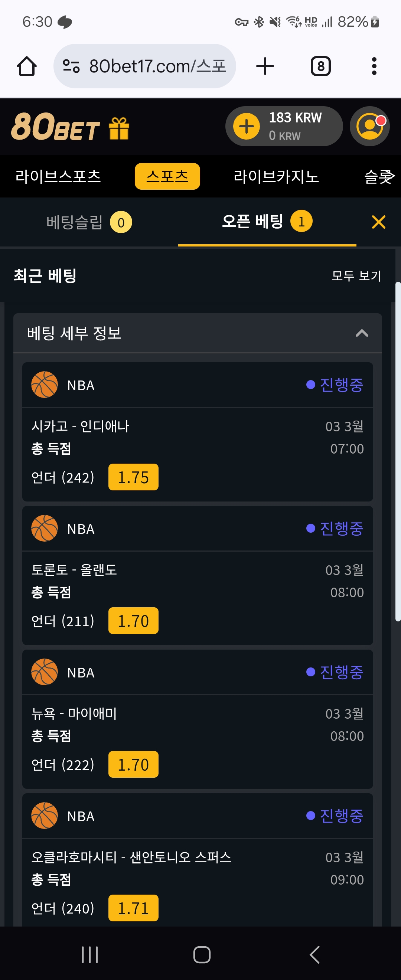This screenshot has width=401, height=980.
Task: Tap the yellow plus deposit icon
Action: (x=247, y=126)
